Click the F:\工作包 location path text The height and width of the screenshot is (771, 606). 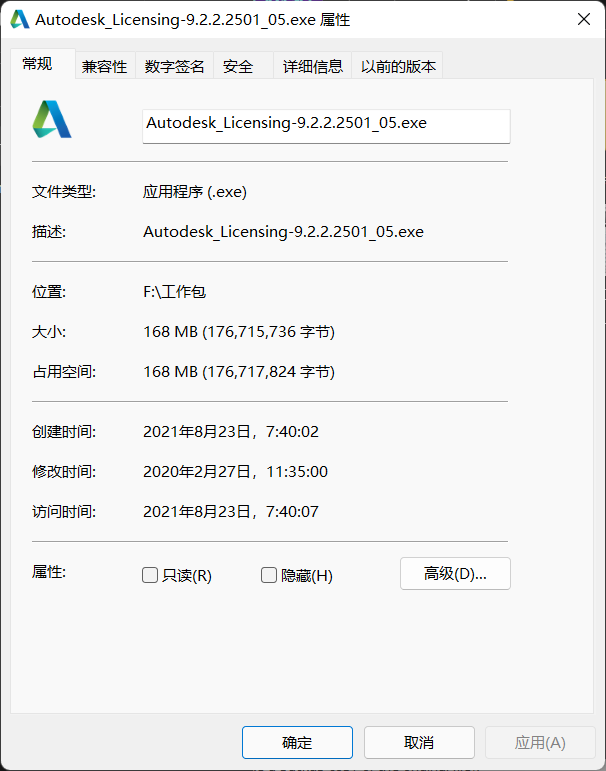click(x=174, y=292)
